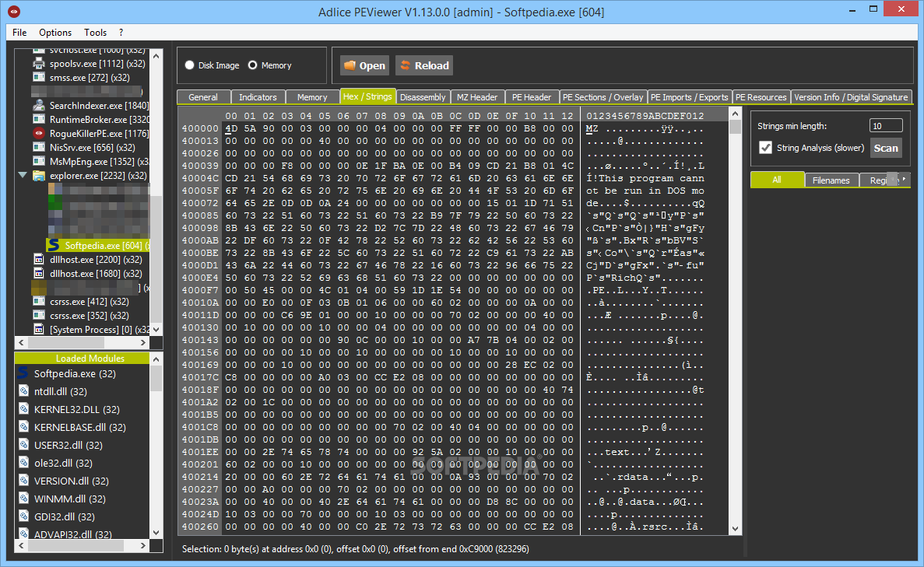Switch to the Indicators tab
The height and width of the screenshot is (567, 924).
[x=258, y=97]
